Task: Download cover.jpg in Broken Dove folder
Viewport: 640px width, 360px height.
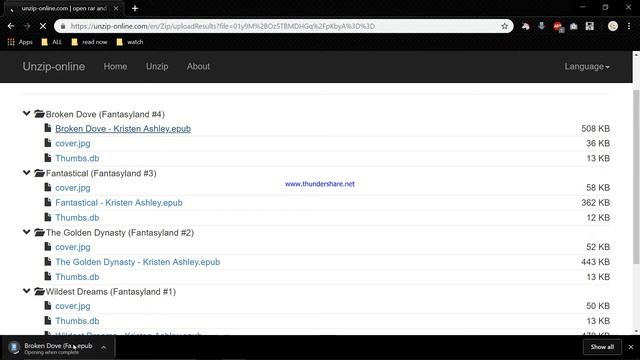Action: coord(73,144)
